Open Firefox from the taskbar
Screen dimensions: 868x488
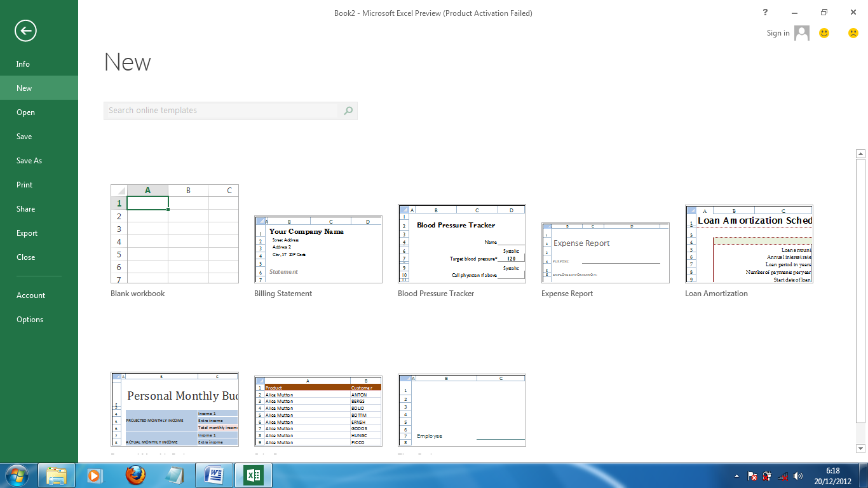[134, 475]
